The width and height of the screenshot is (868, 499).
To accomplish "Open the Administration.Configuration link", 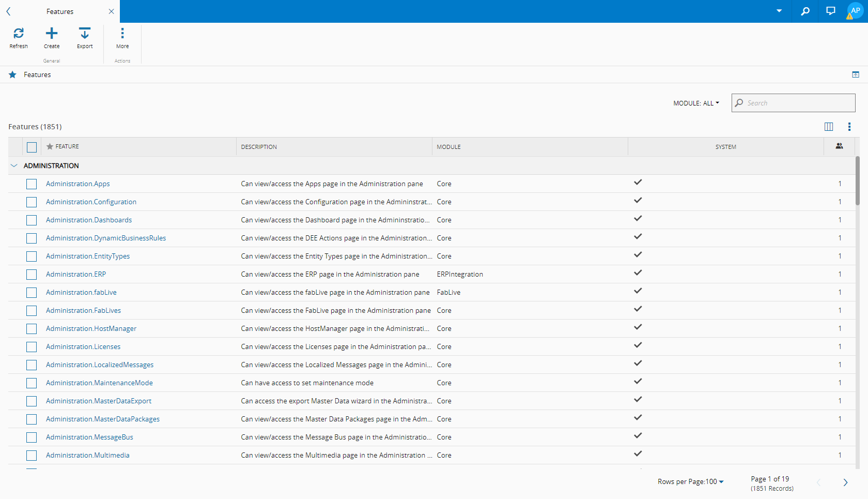I will pyautogui.click(x=91, y=202).
